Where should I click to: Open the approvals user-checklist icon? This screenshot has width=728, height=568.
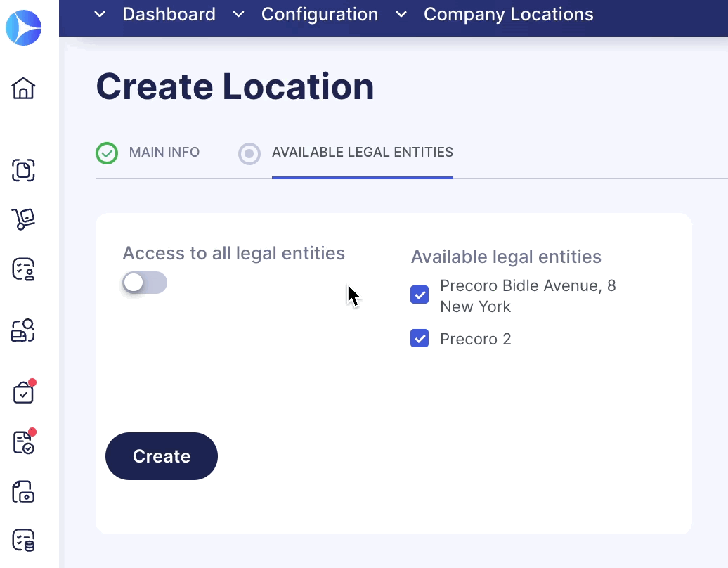point(23,269)
